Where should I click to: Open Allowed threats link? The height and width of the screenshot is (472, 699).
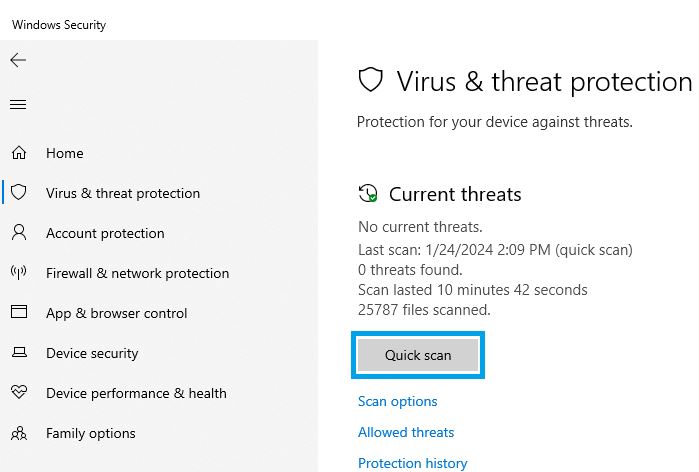pyautogui.click(x=406, y=432)
